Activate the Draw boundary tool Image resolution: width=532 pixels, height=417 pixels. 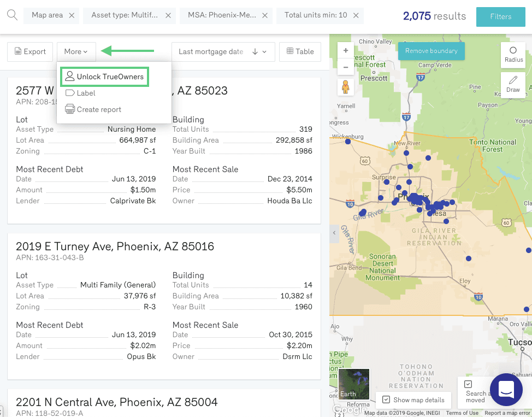[x=513, y=84]
